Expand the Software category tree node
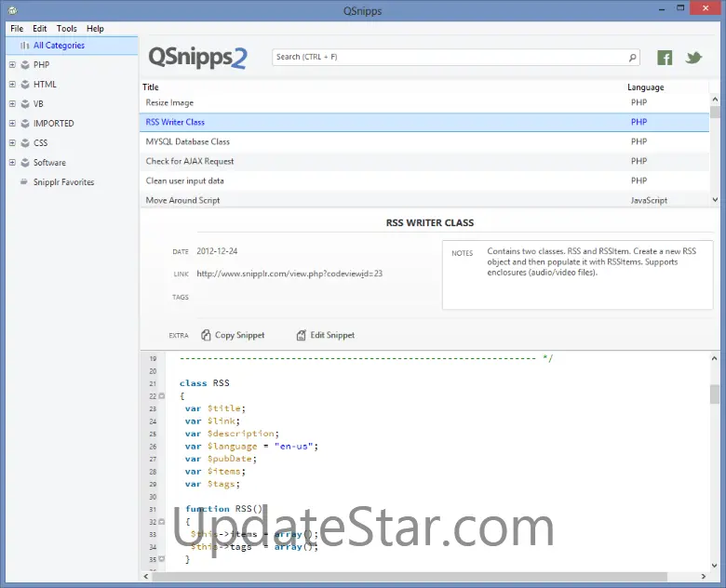This screenshot has width=726, height=588. point(12,163)
